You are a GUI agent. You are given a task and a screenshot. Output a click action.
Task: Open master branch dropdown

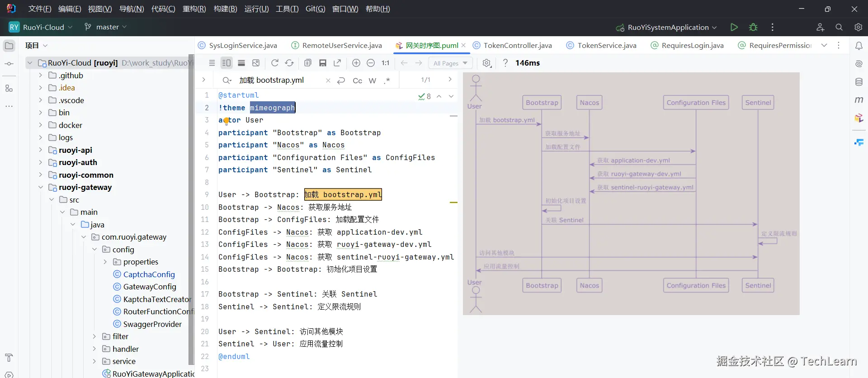pyautogui.click(x=105, y=27)
